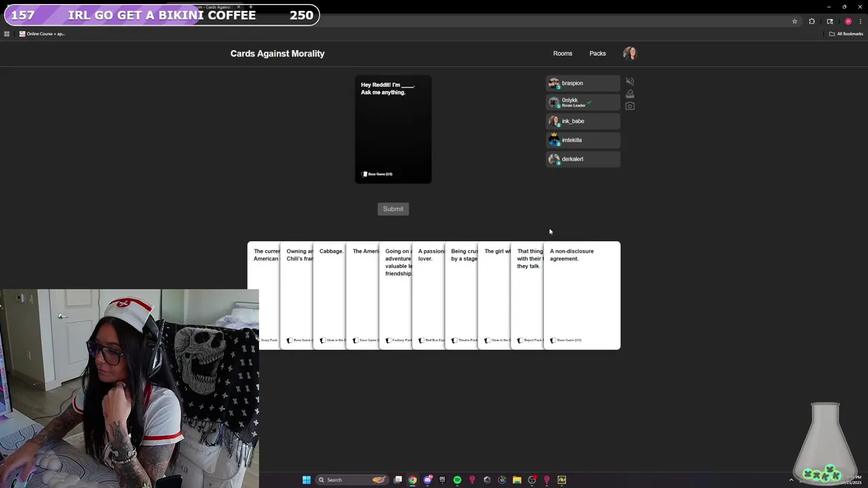Image resolution: width=868 pixels, height=488 pixels.
Task: Select player ink_babe in the list
Action: click(583, 121)
